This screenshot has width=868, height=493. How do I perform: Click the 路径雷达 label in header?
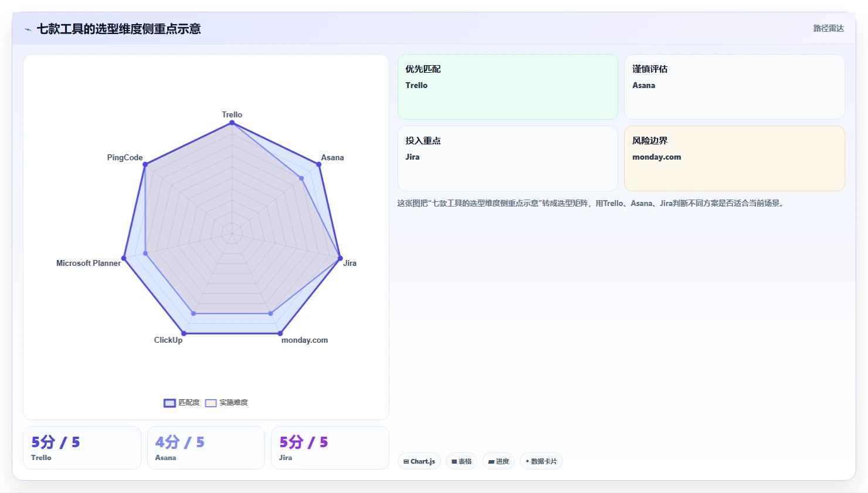coord(828,28)
